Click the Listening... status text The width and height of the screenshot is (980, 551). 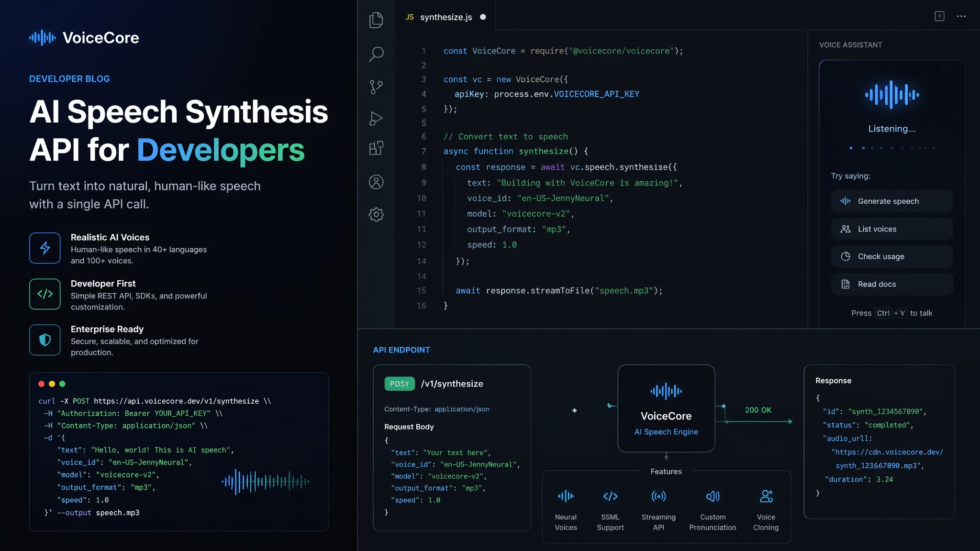(x=892, y=129)
